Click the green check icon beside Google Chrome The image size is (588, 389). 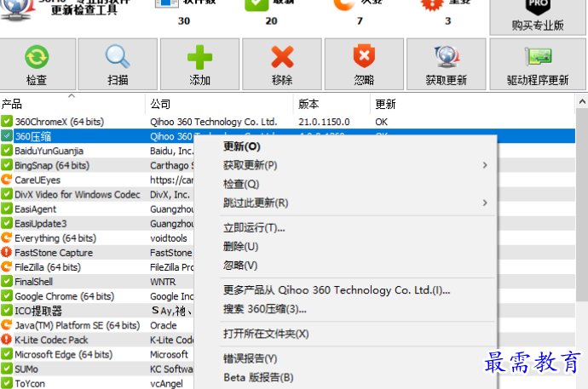[6, 295]
